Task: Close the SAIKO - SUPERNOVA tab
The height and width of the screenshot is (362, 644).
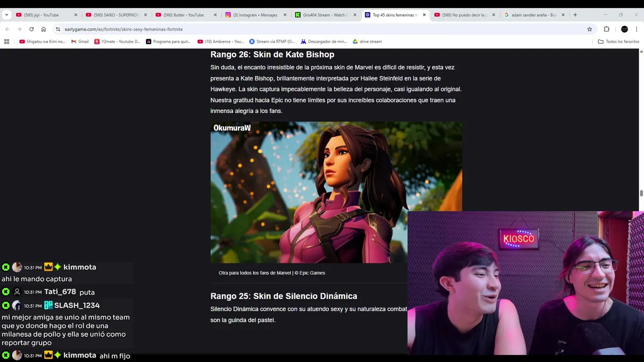Action: 145,15
